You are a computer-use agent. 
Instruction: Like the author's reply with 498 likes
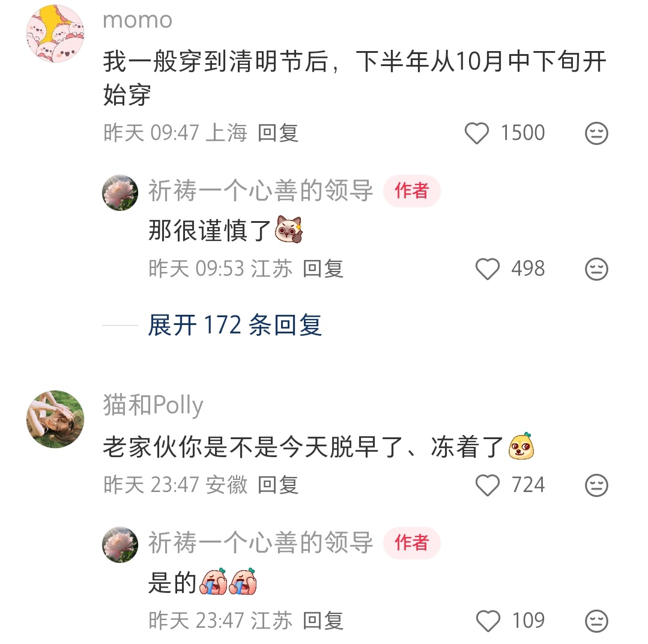[488, 269]
